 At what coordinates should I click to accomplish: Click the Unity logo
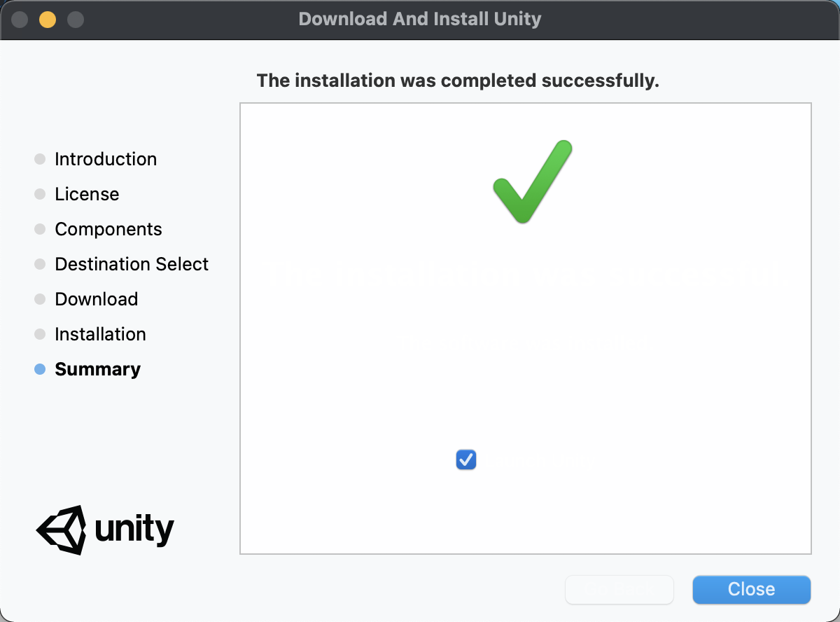point(105,530)
